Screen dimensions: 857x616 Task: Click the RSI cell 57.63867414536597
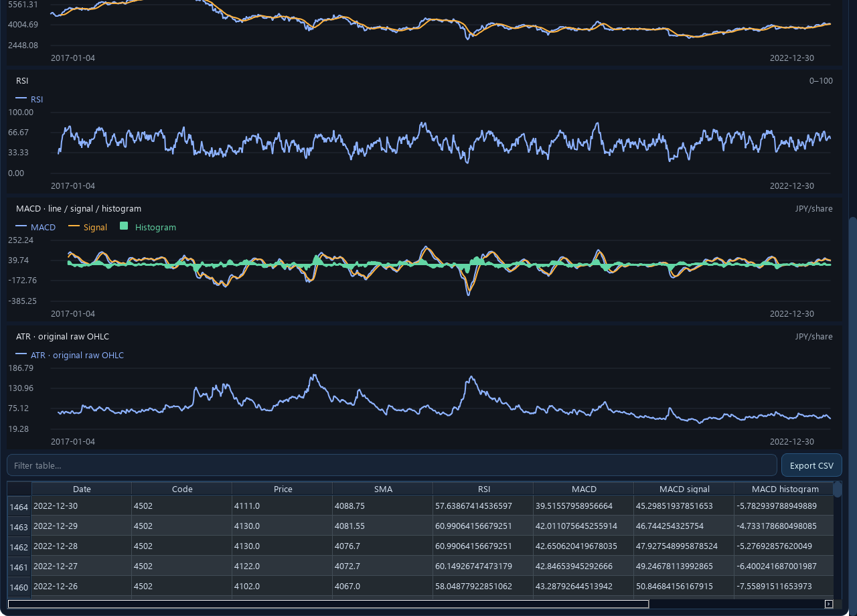click(x=483, y=506)
